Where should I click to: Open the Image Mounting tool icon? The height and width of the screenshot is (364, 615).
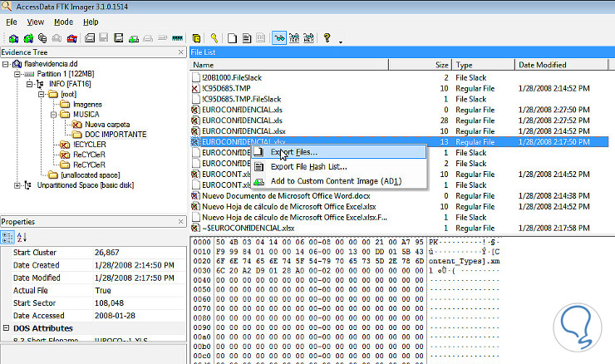[42, 38]
